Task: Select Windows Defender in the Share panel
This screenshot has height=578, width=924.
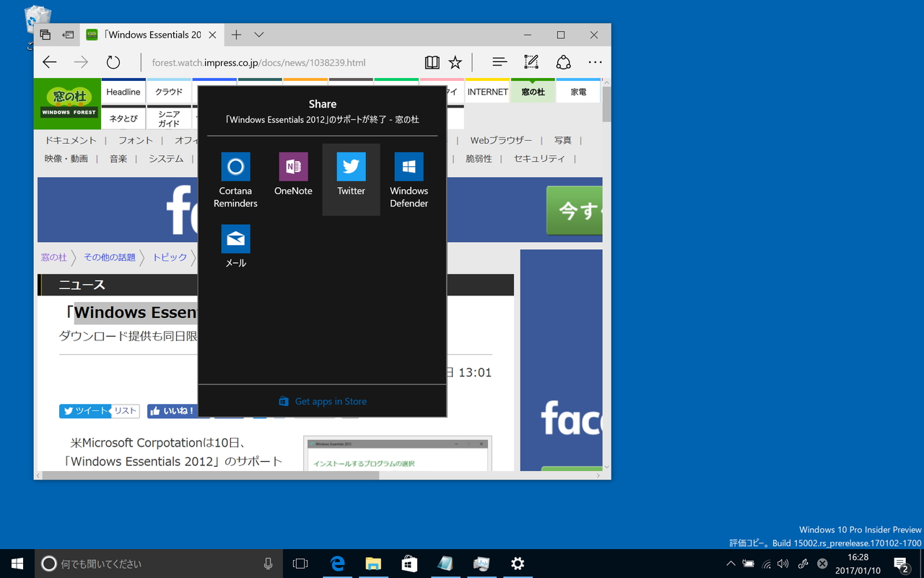Action: [409, 180]
